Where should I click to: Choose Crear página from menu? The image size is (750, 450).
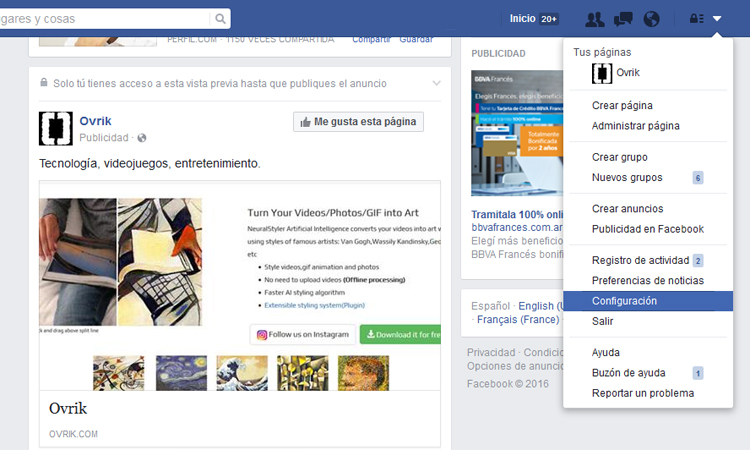tap(622, 105)
